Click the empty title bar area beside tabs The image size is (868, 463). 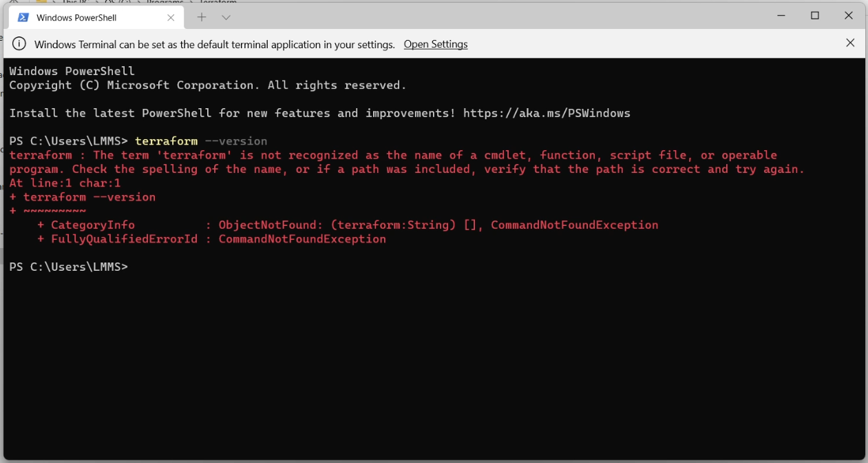click(496, 15)
